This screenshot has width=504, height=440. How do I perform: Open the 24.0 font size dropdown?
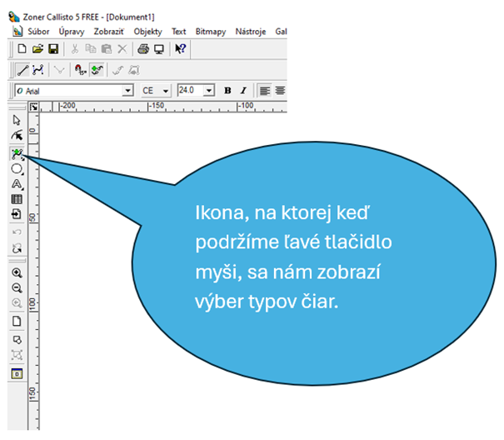click(209, 90)
